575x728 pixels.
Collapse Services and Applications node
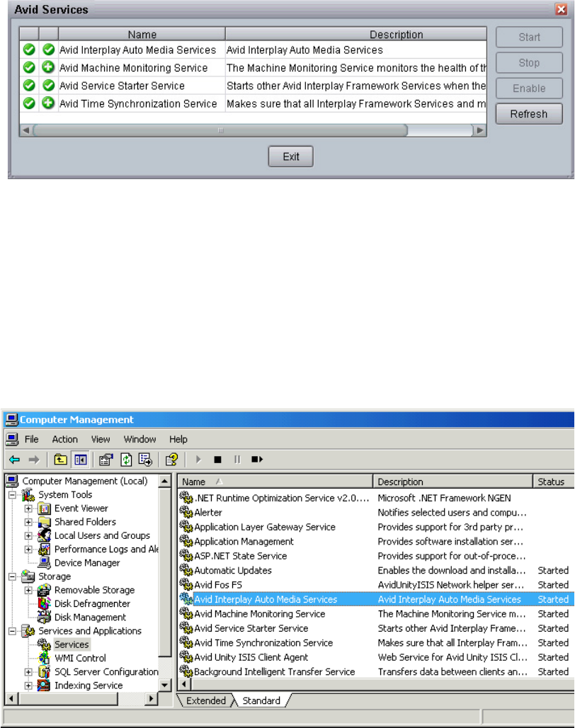pyautogui.click(x=13, y=631)
